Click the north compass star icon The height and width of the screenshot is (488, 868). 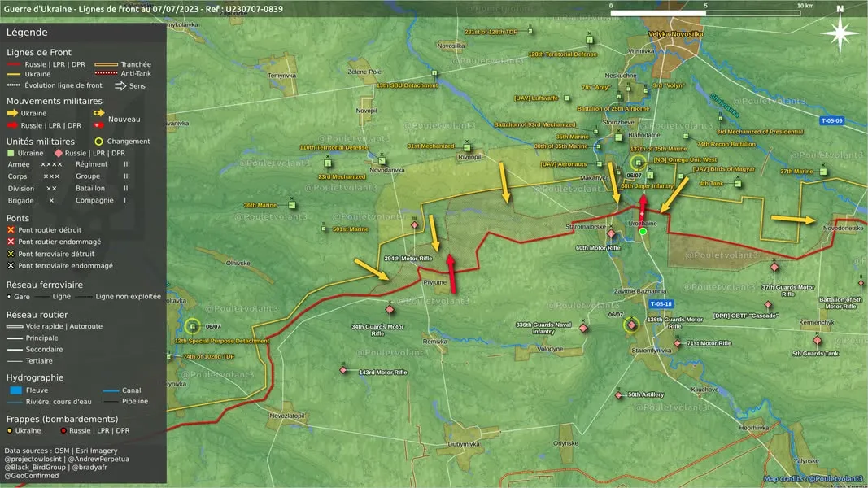click(840, 33)
